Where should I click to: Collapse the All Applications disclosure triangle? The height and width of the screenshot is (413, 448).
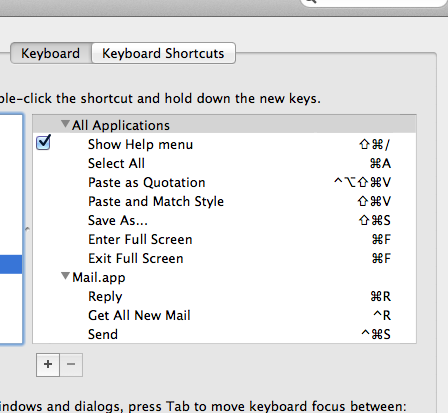(x=65, y=124)
